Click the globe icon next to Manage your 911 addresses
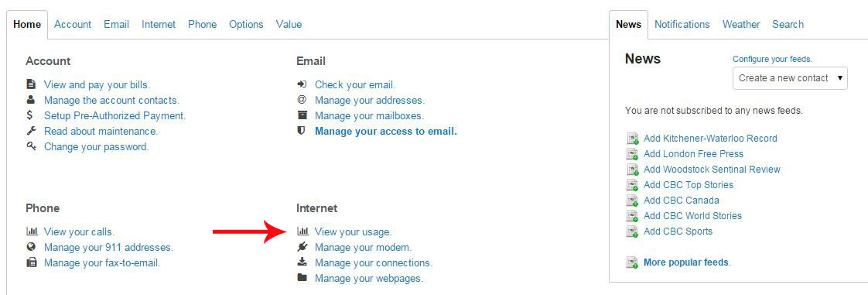The height and width of the screenshot is (295, 868). click(31, 247)
